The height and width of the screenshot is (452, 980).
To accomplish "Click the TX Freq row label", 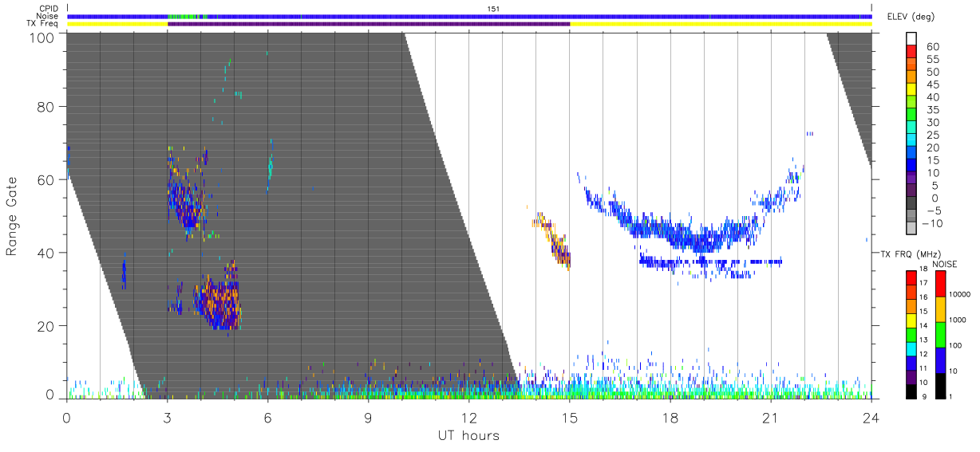I will (x=42, y=24).
